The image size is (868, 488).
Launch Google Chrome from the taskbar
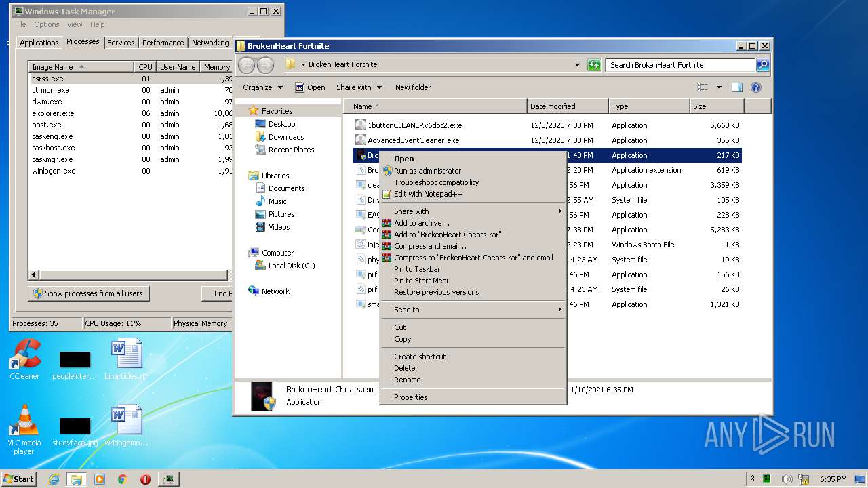(x=123, y=479)
